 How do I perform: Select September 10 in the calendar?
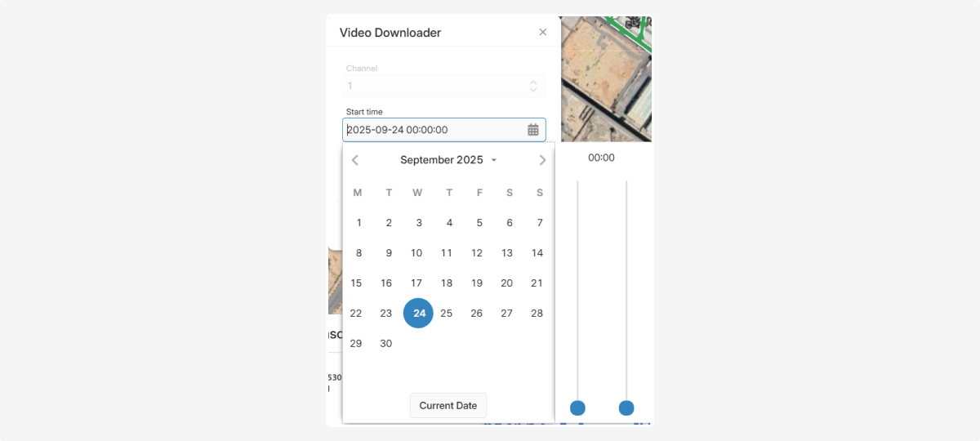(x=416, y=253)
